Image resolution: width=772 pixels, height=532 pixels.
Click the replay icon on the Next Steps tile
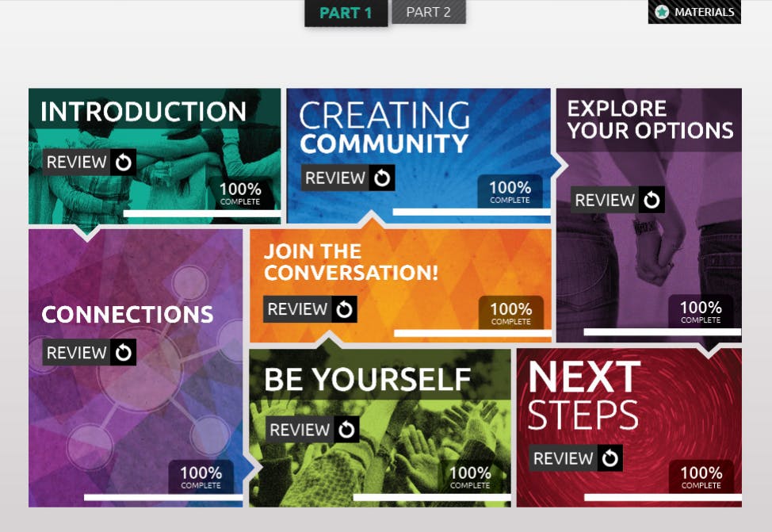coord(610,457)
